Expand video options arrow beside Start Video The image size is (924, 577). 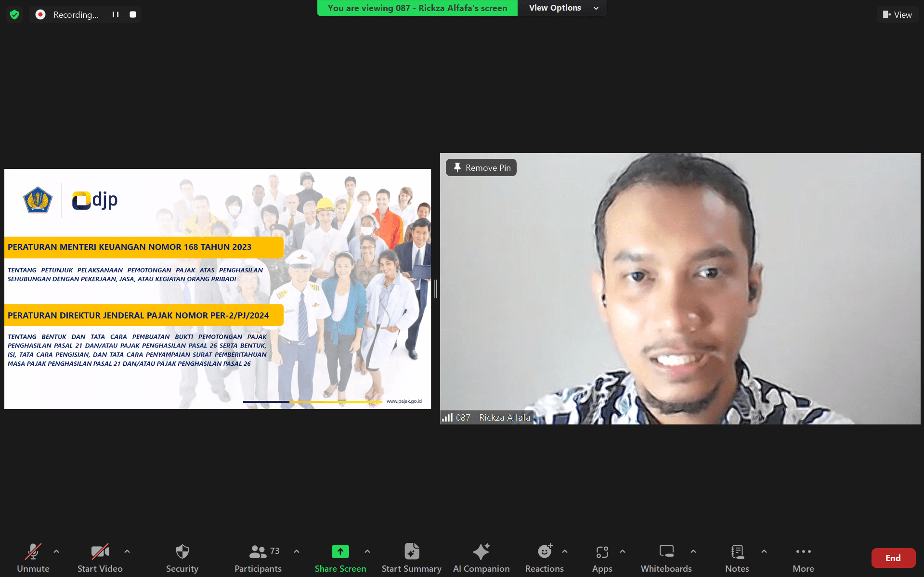pyautogui.click(x=127, y=551)
